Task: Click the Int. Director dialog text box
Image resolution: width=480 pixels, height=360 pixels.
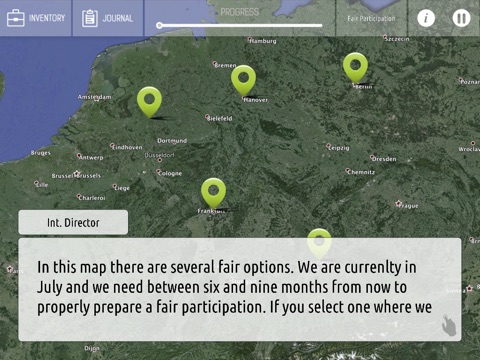Action: click(240, 289)
